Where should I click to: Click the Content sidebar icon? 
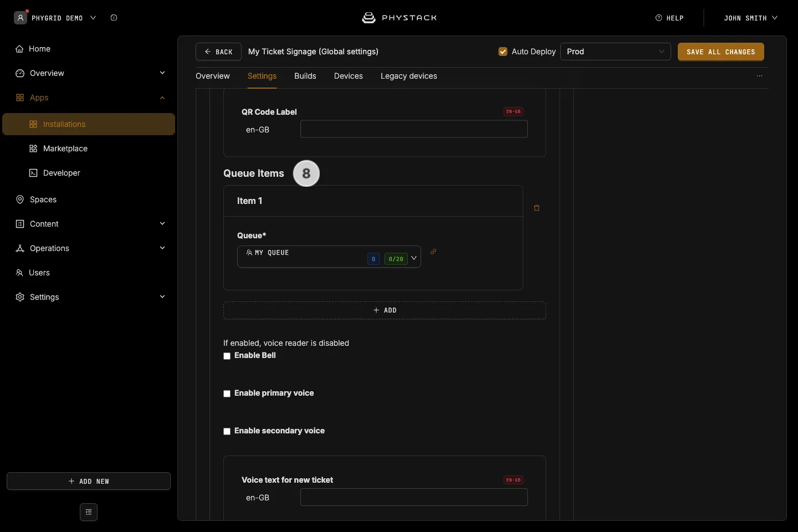[20, 224]
